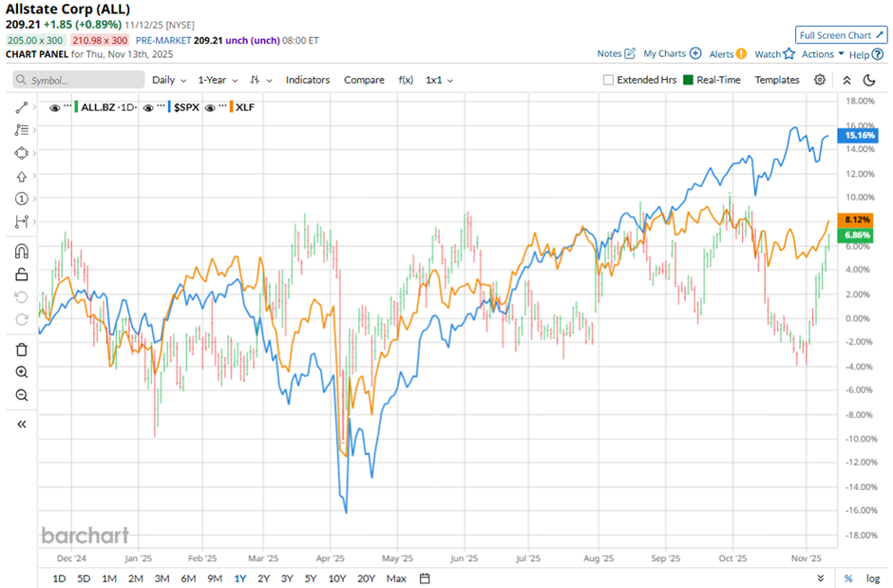Select the 6M time range
The width and height of the screenshot is (893, 588).
(188, 579)
